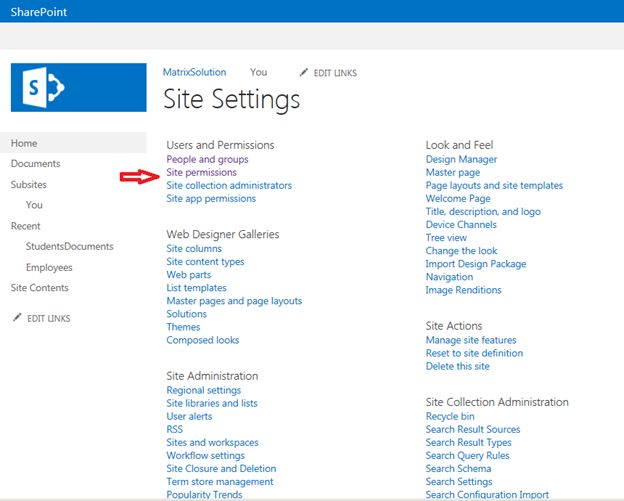Select Recent in the left navigation

click(25, 226)
